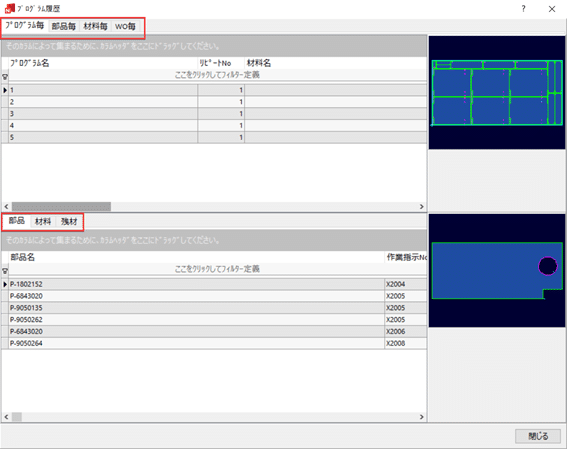Switch to the 材料毎 tab
This screenshot has height=449, width=567.
[95, 26]
